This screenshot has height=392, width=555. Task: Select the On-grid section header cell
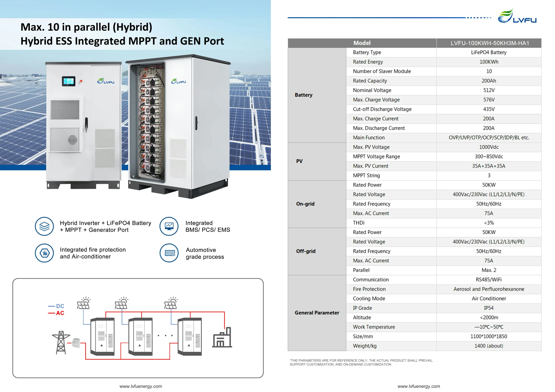[317, 204]
